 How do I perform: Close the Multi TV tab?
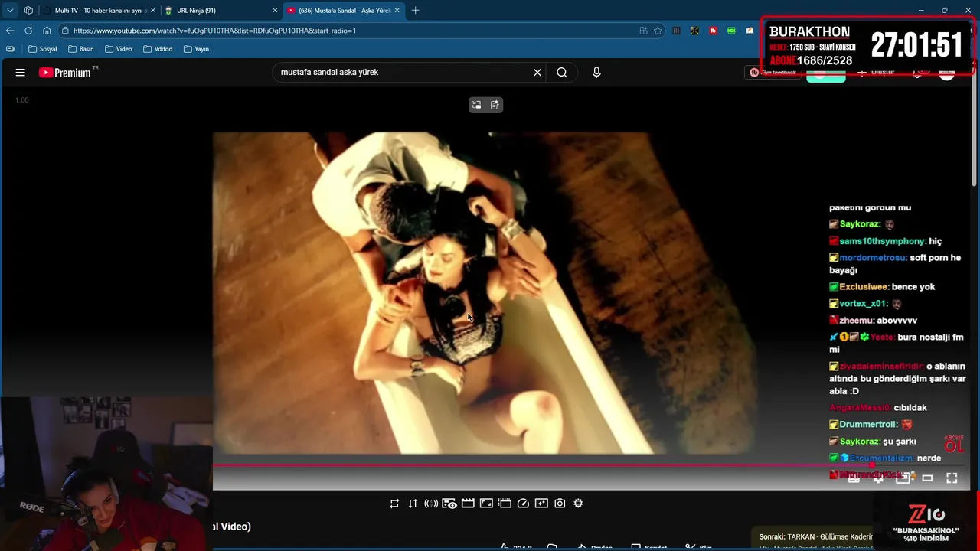[153, 11]
